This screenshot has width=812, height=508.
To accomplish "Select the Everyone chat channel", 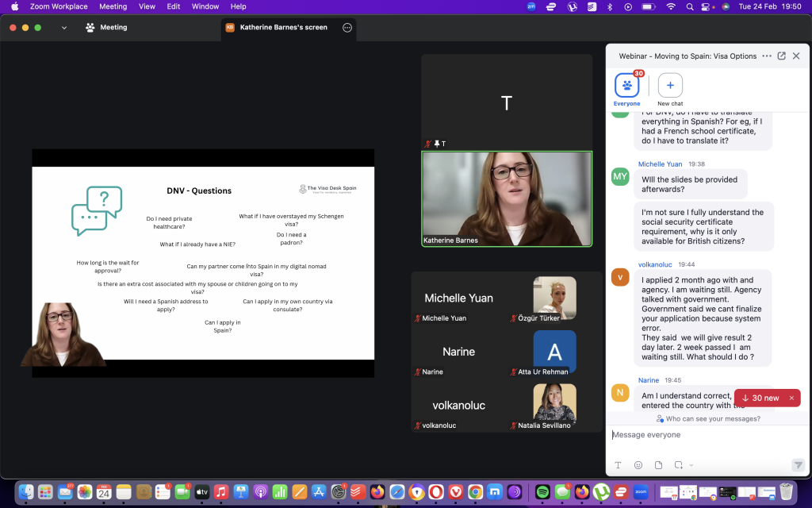I will [626, 90].
